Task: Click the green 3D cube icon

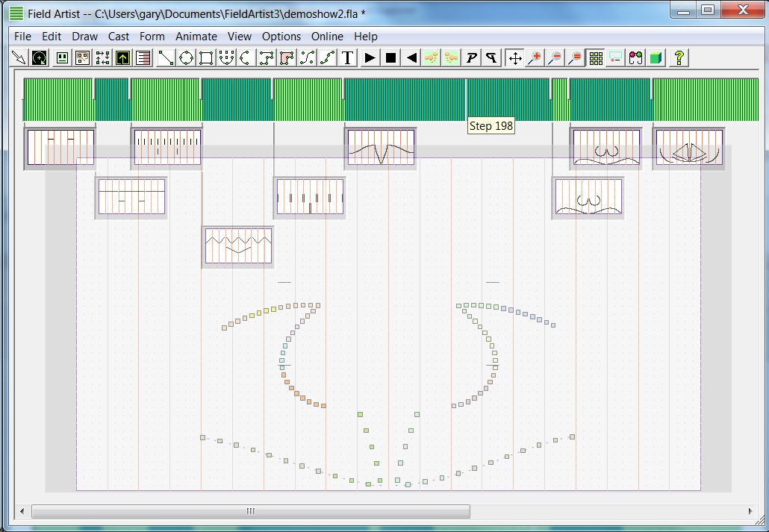Action: click(x=656, y=57)
